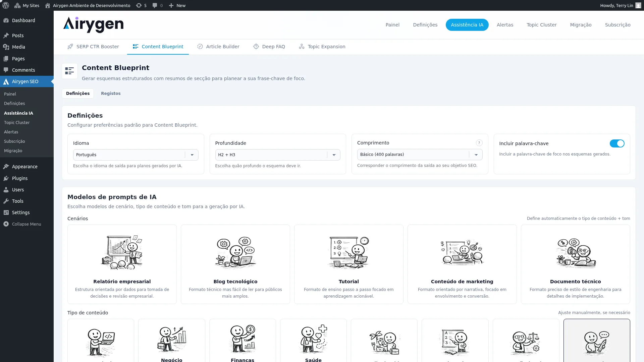Click the Deep FAQ question icon
Image resolution: width=644 pixels, height=362 pixels.
tap(256, 47)
